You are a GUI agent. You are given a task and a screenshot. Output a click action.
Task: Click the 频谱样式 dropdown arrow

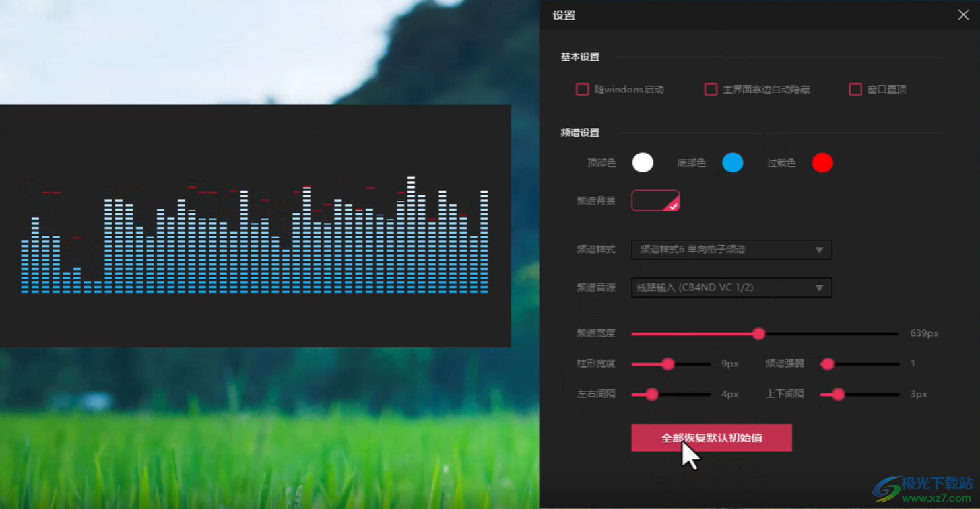tap(820, 250)
